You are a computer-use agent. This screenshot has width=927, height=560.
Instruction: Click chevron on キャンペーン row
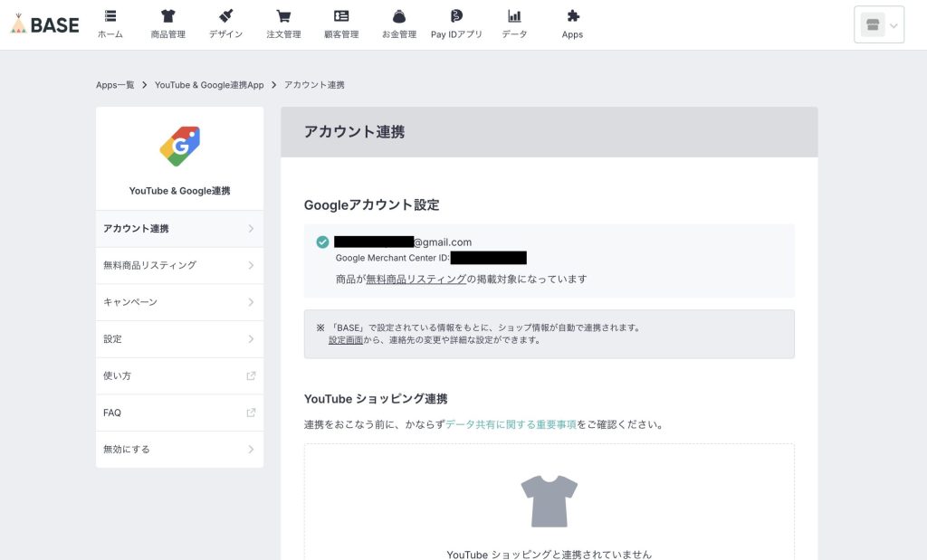[251, 302]
